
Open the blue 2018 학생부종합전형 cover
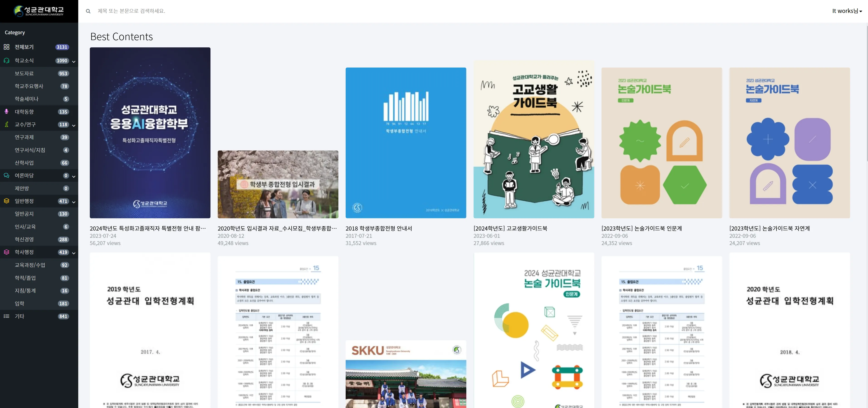(x=406, y=143)
